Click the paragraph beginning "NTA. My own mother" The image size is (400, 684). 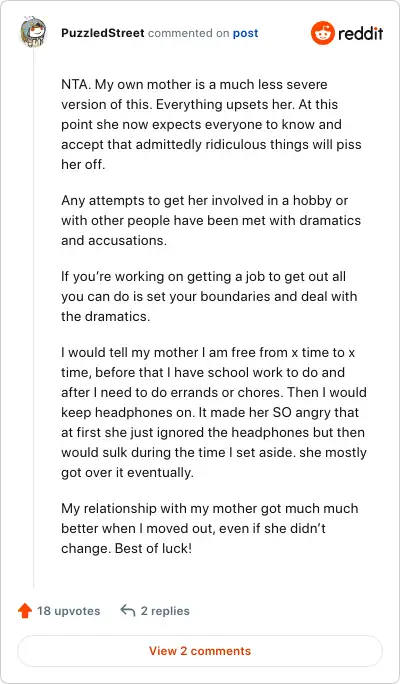click(x=212, y=124)
